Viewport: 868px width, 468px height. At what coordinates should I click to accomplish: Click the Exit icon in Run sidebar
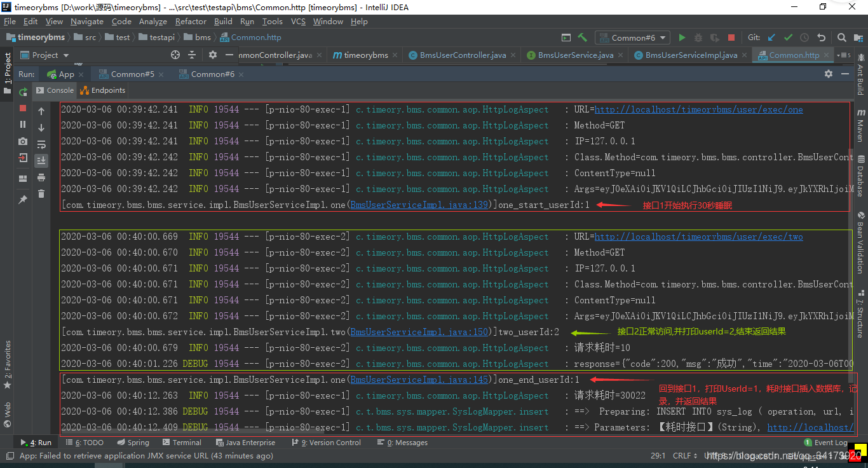click(23, 158)
